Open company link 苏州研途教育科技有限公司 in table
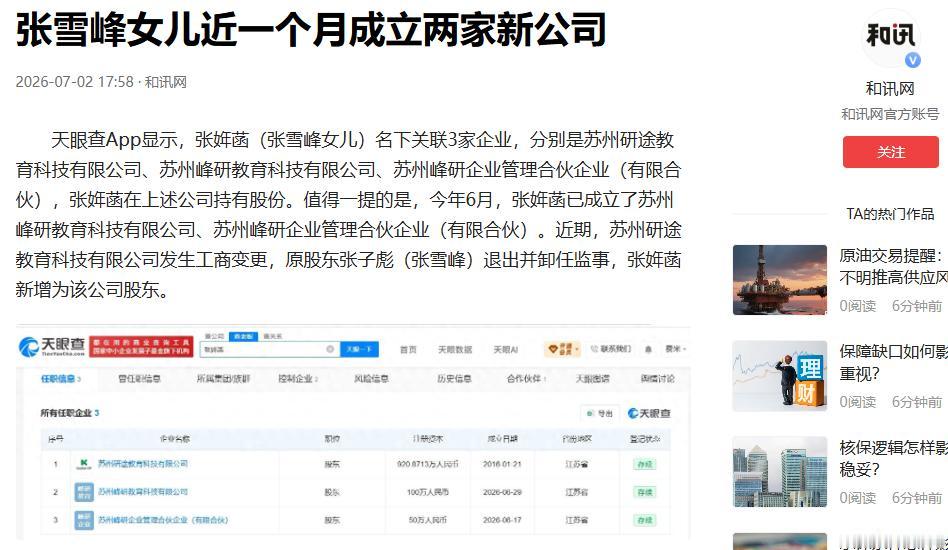 point(143,464)
